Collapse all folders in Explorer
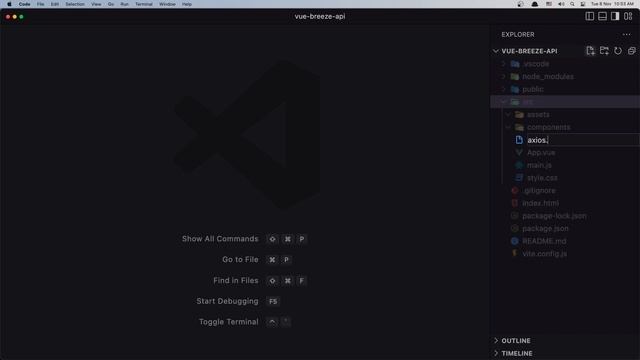The height and width of the screenshot is (360, 640). point(631,51)
